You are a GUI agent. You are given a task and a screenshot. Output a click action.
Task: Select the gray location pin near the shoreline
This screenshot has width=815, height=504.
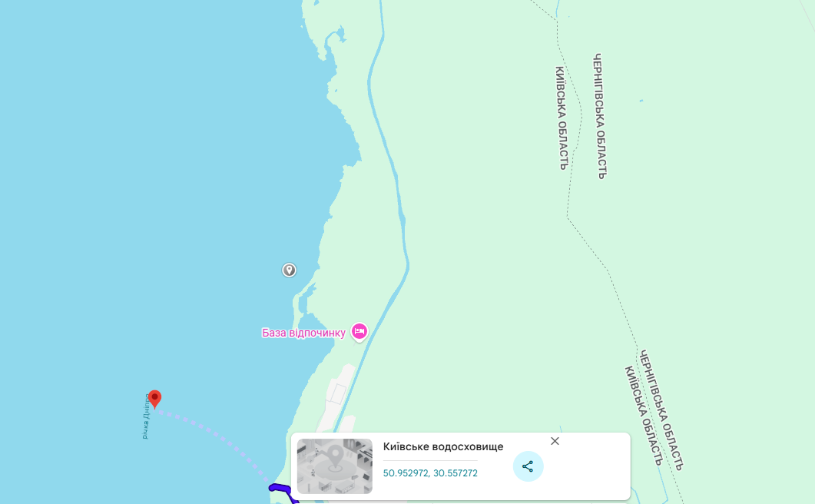(289, 270)
